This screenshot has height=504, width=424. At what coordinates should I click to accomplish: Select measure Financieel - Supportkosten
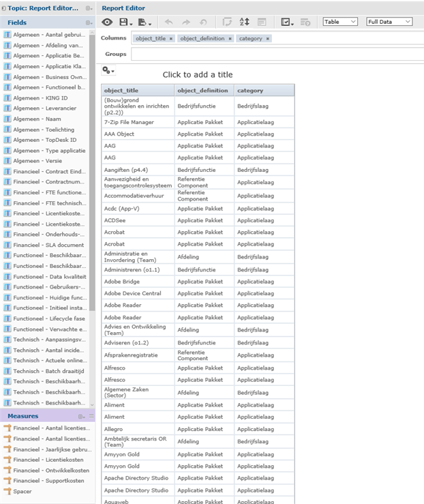48,481
